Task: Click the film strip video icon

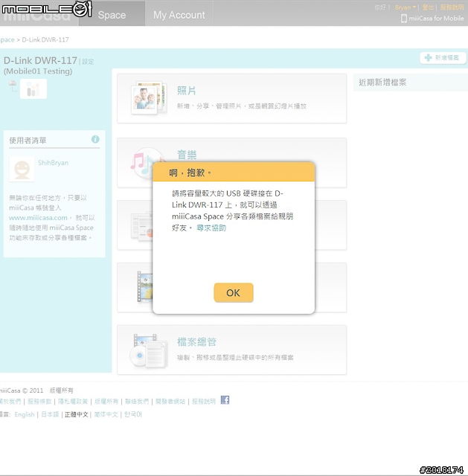Action: click(x=144, y=286)
